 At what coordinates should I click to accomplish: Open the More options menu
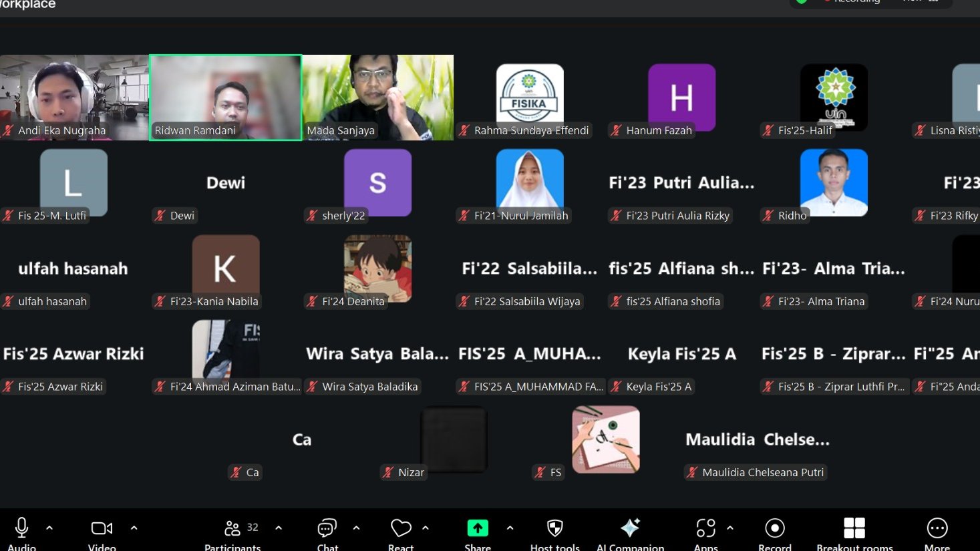[x=937, y=529]
